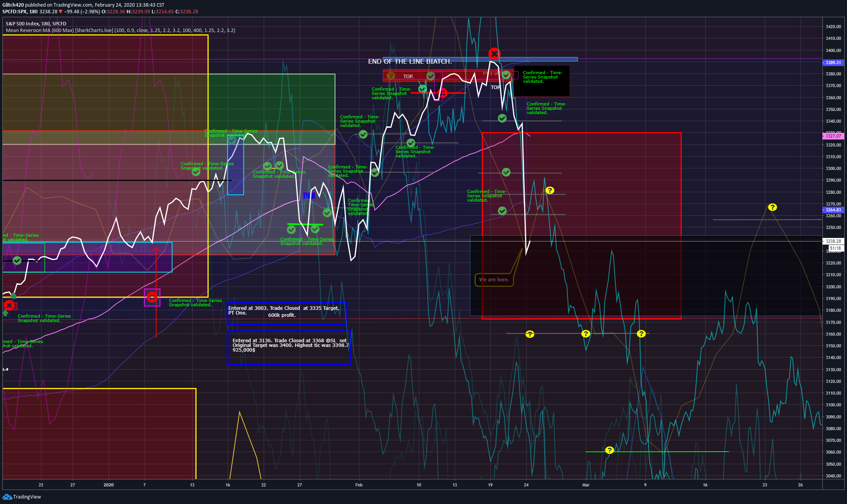This screenshot has height=504, width=847.
Task: Click the 51:18 bar countdown label
Action: point(836,248)
